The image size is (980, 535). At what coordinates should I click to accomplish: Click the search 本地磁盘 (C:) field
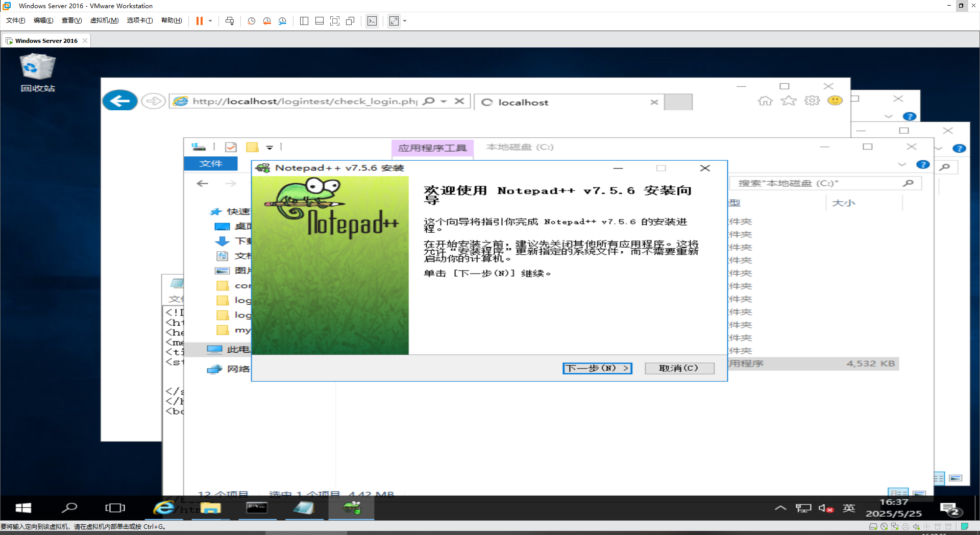[x=825, y=183]
